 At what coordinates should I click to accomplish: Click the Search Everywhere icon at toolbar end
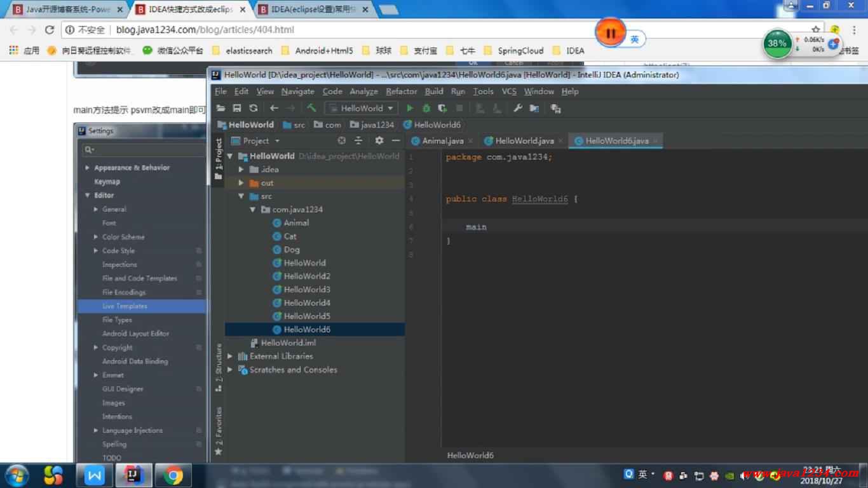coord(556,109)
